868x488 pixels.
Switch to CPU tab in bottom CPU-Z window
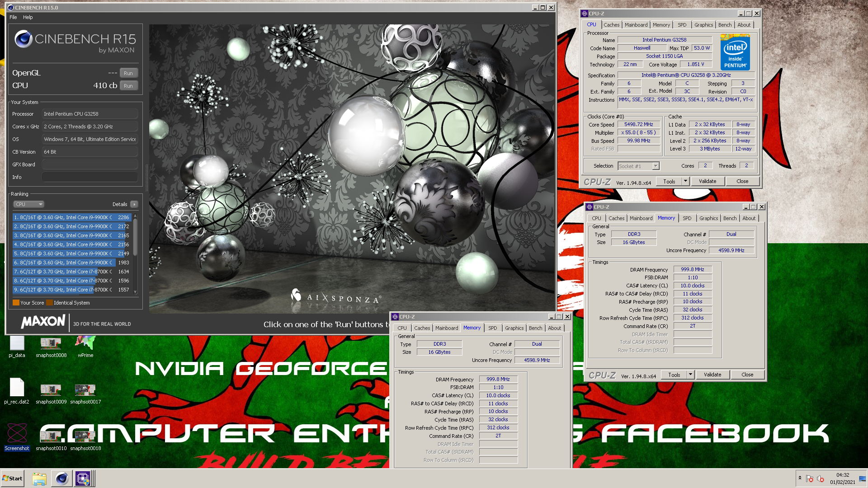[402, 328]
